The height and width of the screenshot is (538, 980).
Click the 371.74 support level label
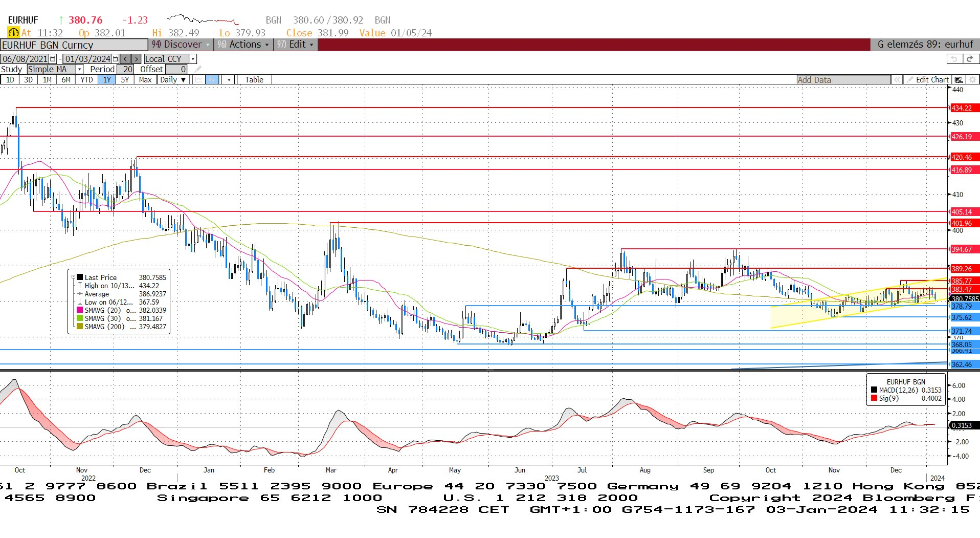click(964, 331)
